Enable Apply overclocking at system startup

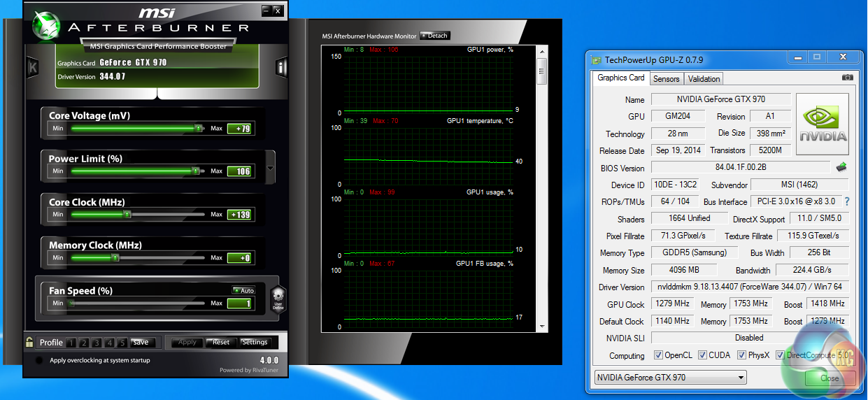click(x=39, y=360)
